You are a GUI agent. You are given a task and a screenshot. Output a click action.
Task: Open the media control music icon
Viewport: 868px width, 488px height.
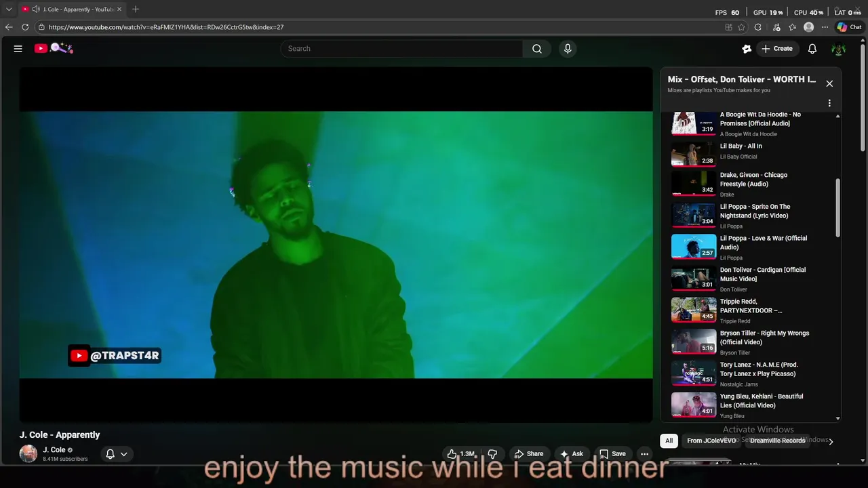click(x=775, y=27)
